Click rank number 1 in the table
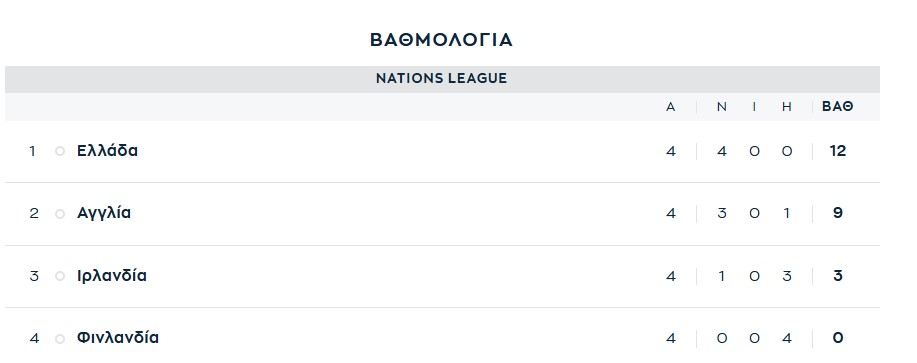The height and width of the screenshot is (363, 917). coord(33,151)
